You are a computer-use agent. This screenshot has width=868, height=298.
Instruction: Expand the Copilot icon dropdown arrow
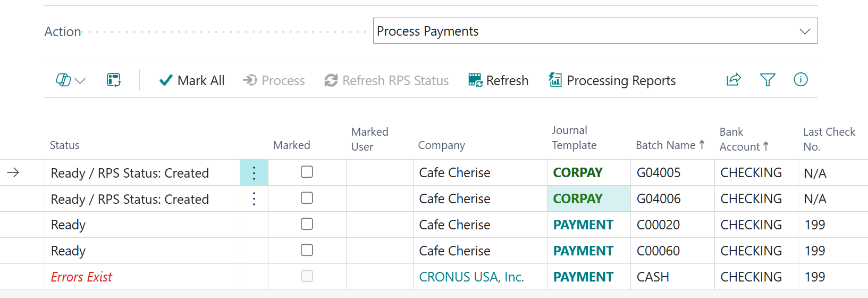(x=80, y=81)
